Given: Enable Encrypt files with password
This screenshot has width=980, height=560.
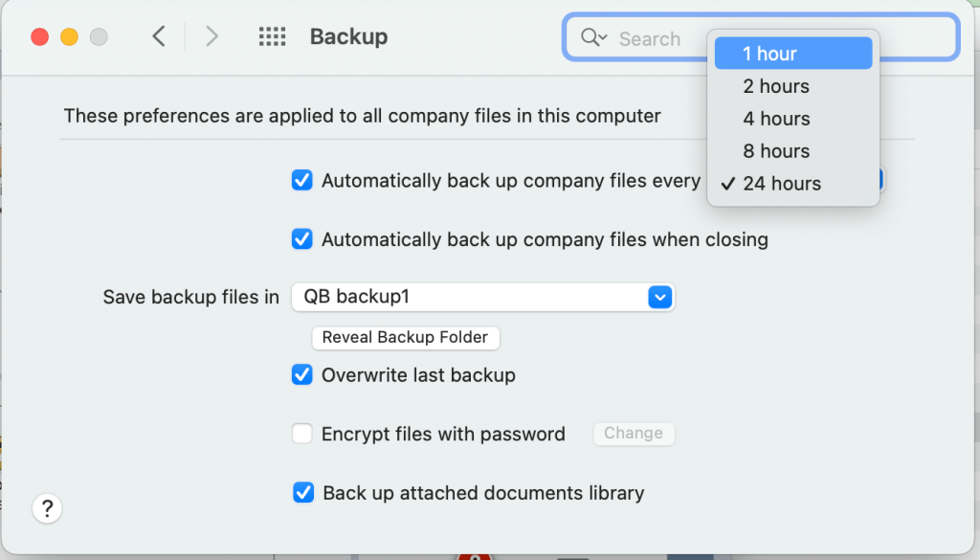Looking at the screenshot, I should [301, 433].
